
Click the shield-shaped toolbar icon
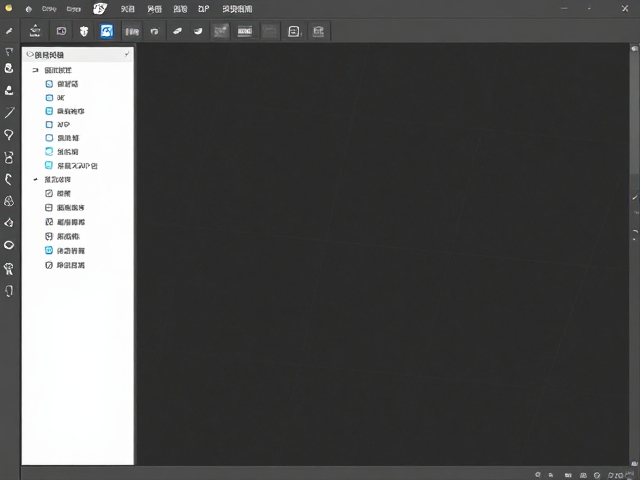pyautogui.click(x=84, y=31)
